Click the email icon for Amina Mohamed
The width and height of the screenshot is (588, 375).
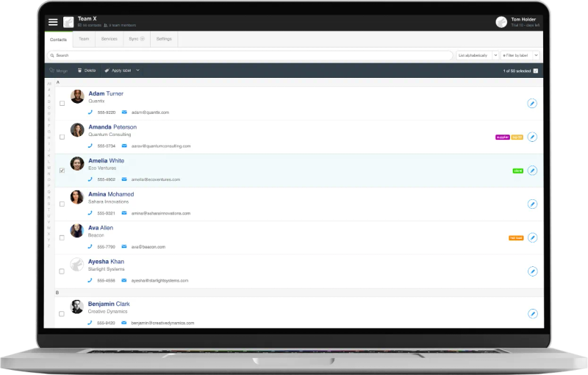[124, 213]
